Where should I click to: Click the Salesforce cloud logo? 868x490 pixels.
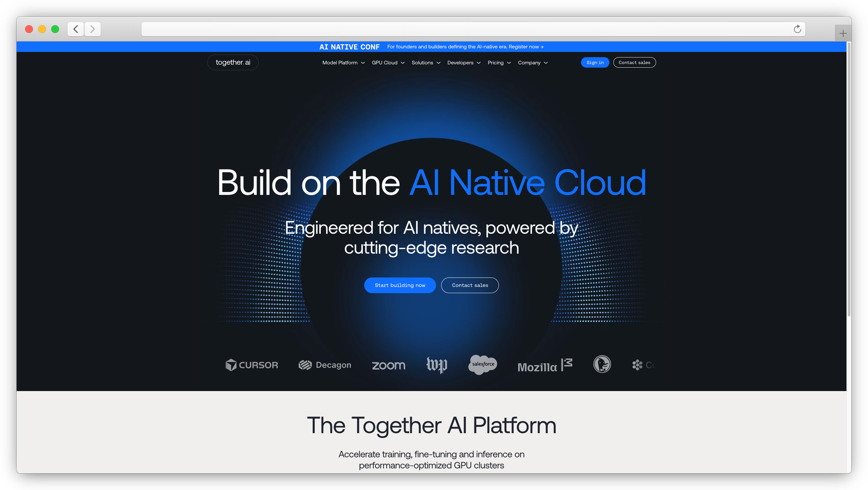click(483, 364)
